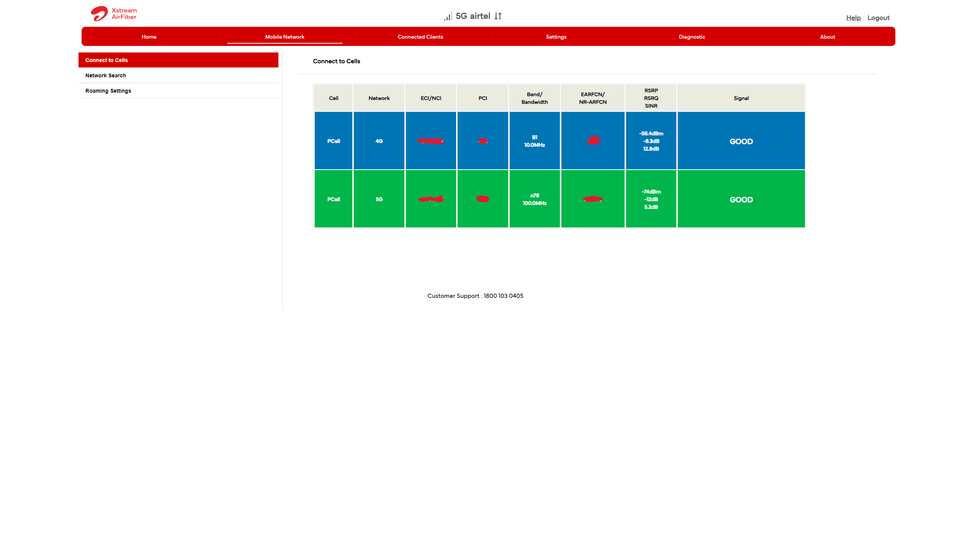Screen dimensions: 980x551
Task: Click the GOOD signal cell in 4G row
Action: tap(741, 141)
